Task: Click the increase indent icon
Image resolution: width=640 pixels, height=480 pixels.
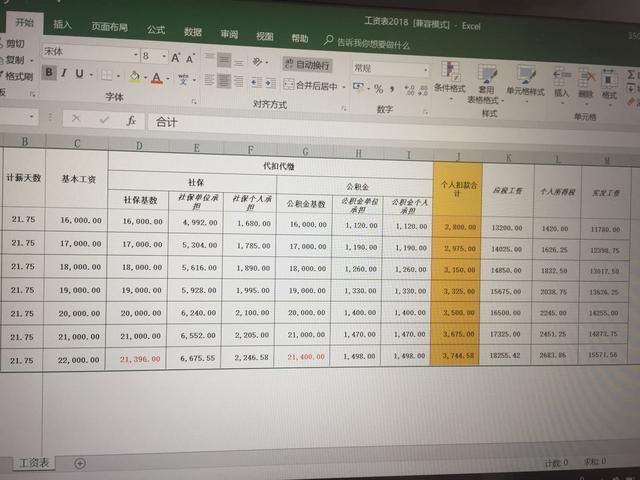Action: (270, 84)
